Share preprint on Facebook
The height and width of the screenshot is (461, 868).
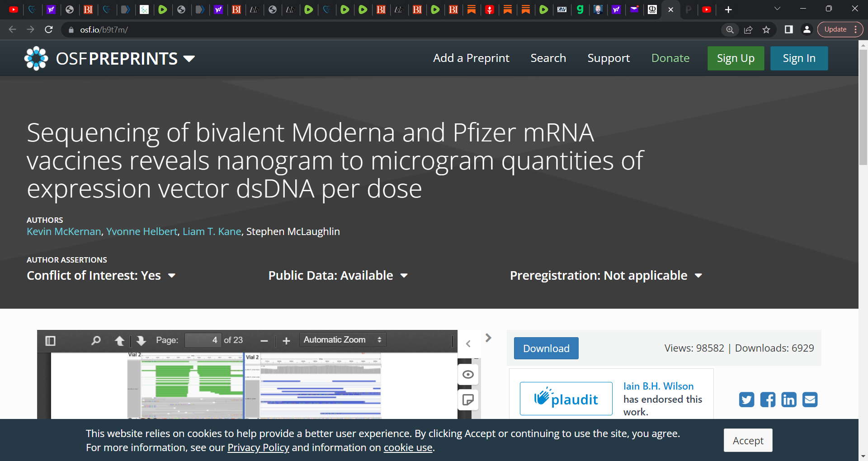(768, 400)
